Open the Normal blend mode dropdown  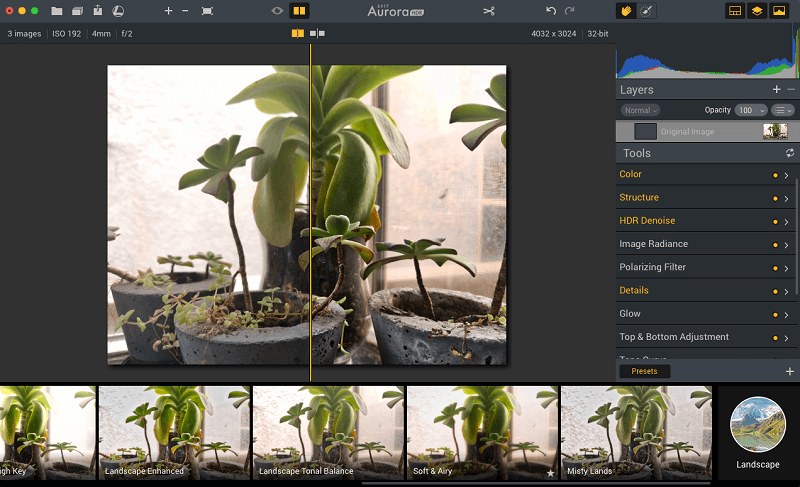pyautogui.click(x=640, y=110)
